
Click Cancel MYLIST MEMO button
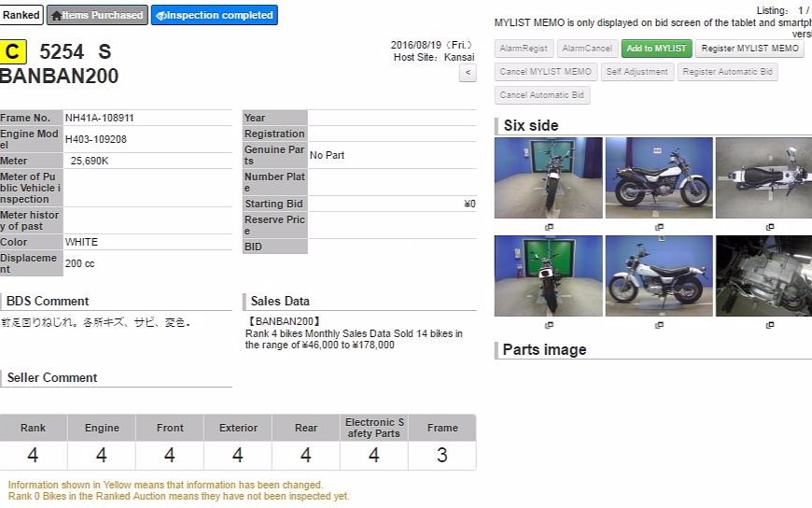click(546, 72)
